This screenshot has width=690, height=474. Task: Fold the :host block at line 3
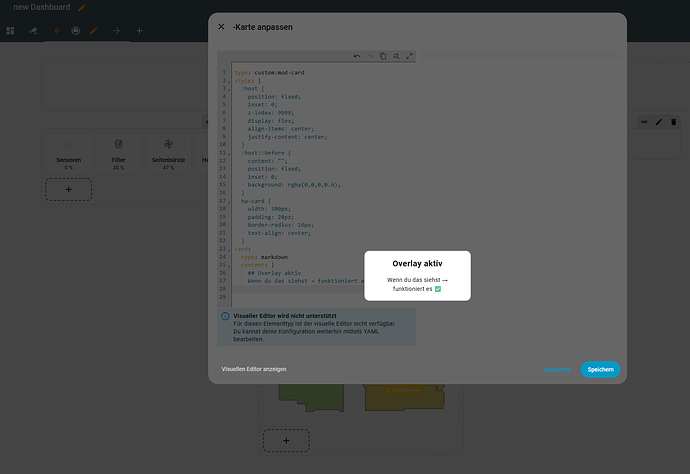coord(229,89)
